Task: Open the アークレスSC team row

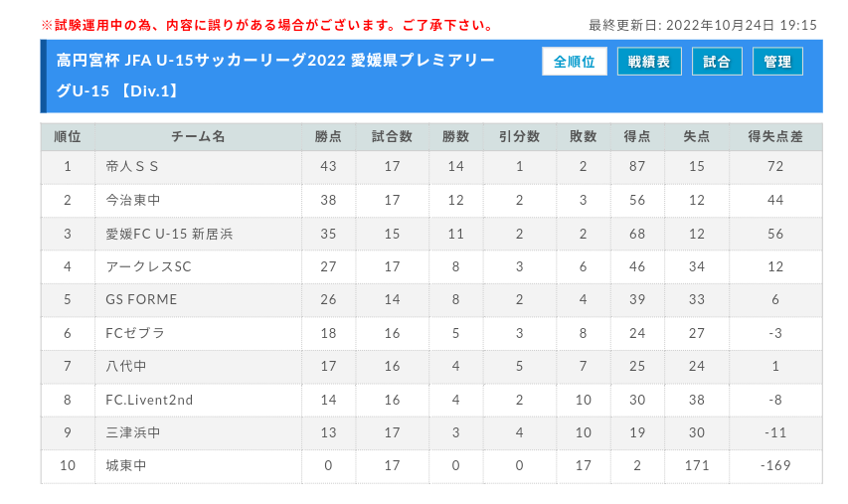Action: (x=148, y=266)
